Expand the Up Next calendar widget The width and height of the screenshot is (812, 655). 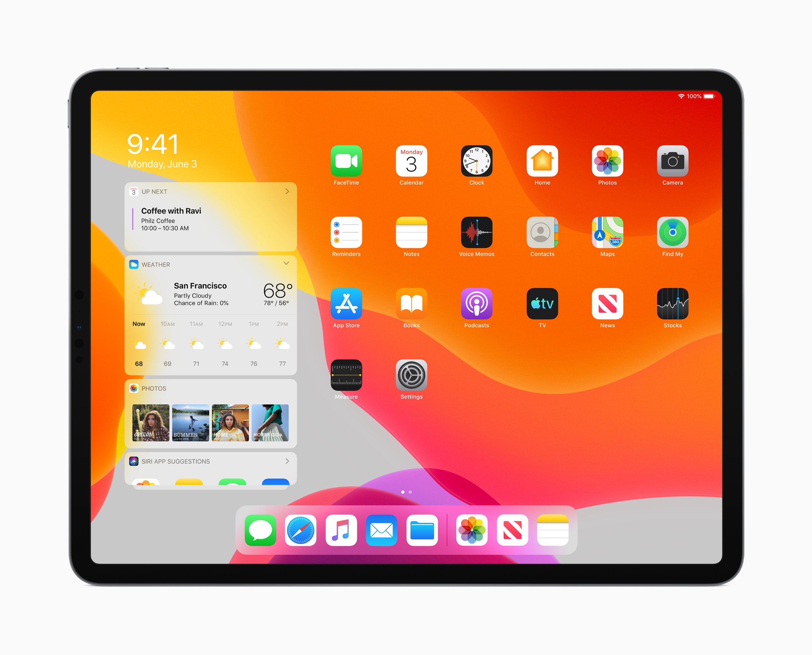pyautogui.click(x=287, y=191)
